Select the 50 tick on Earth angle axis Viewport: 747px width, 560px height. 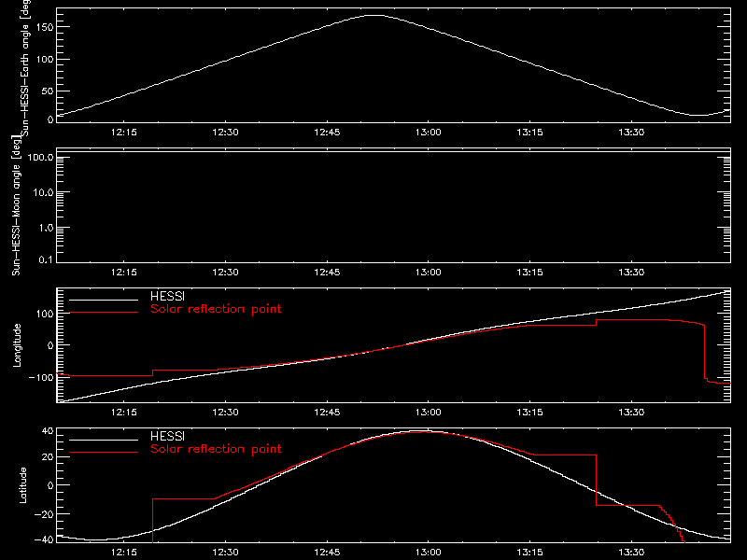point(48,91)
